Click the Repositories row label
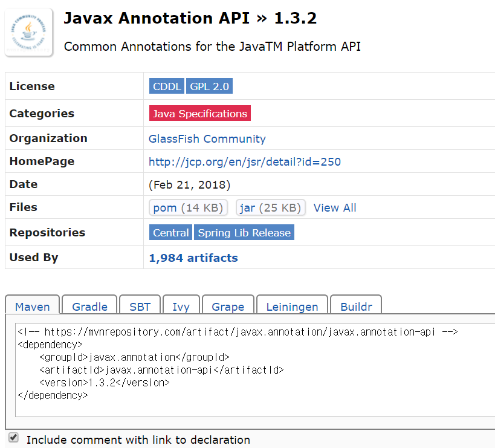Screen dimensions: 495x448 (x=47, y=232)
